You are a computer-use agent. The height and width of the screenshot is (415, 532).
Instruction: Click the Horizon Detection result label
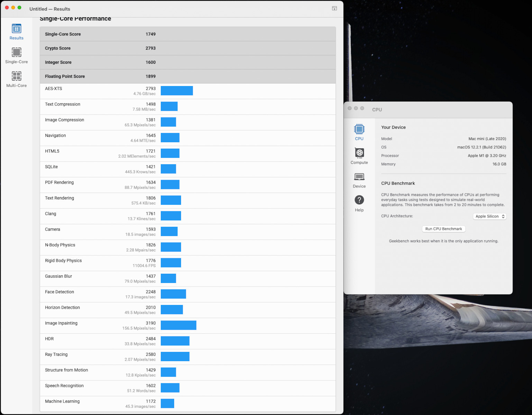62,307
